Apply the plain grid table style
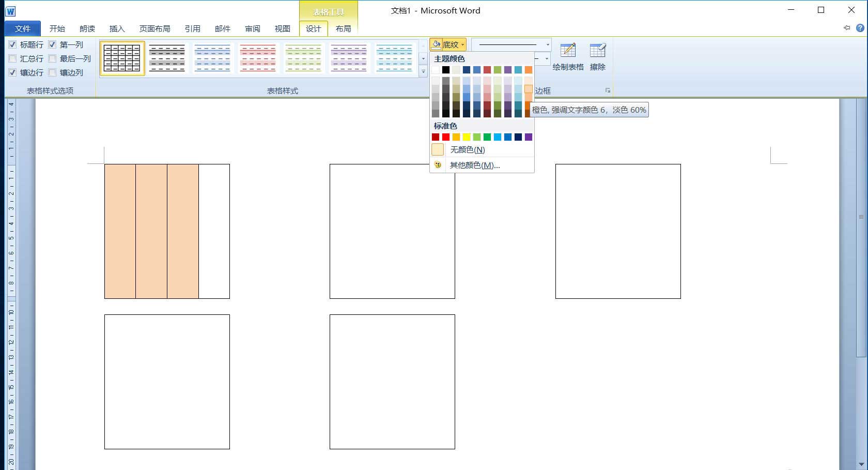868x470 pixels. tap(122, 58)
